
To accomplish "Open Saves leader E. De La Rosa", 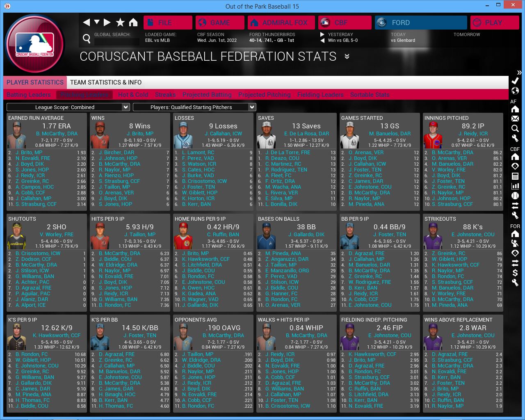I will pos(306,134).
